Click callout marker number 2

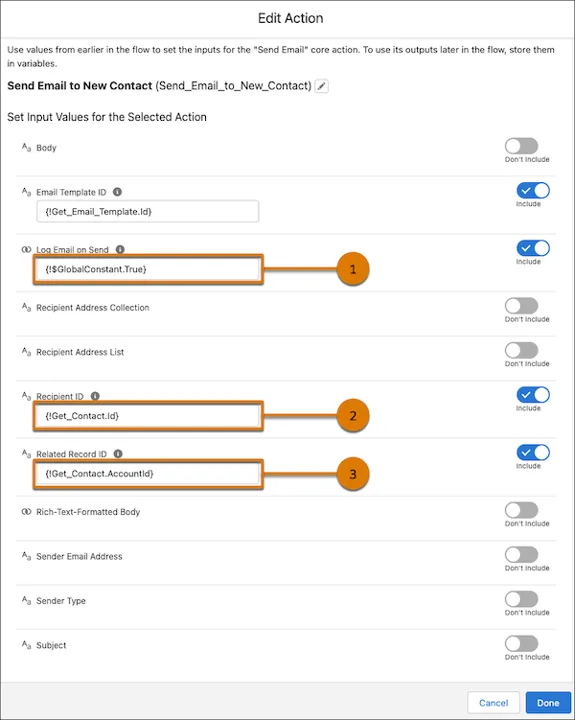(353, 416)
